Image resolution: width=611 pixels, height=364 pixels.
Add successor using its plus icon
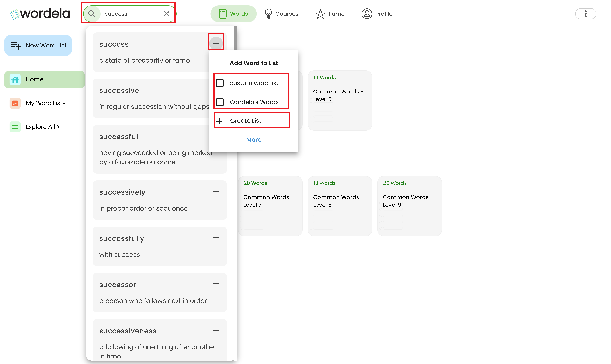(x=216, y=284)
